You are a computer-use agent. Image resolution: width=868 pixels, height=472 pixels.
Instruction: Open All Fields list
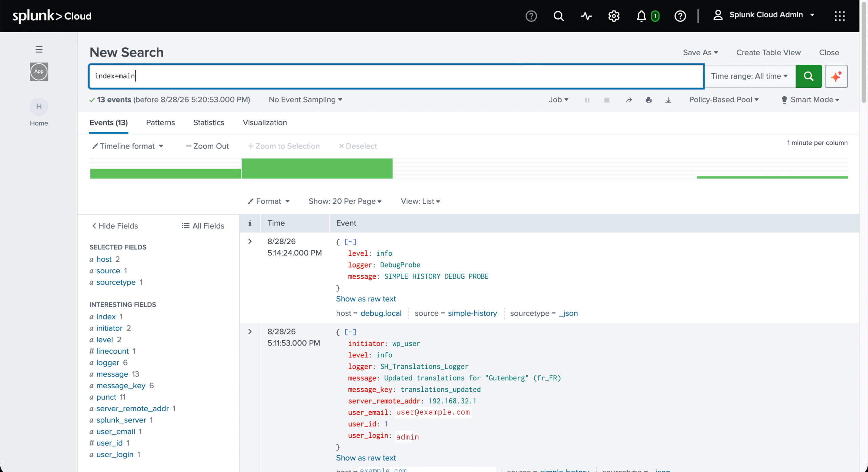coord(203,226)
